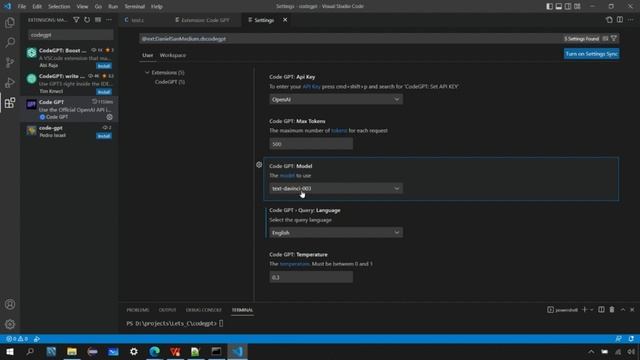Open the Api Key provider dropdown (OpenAI)
The height and width of the screenshot is (360, 640).
point(336,99)
